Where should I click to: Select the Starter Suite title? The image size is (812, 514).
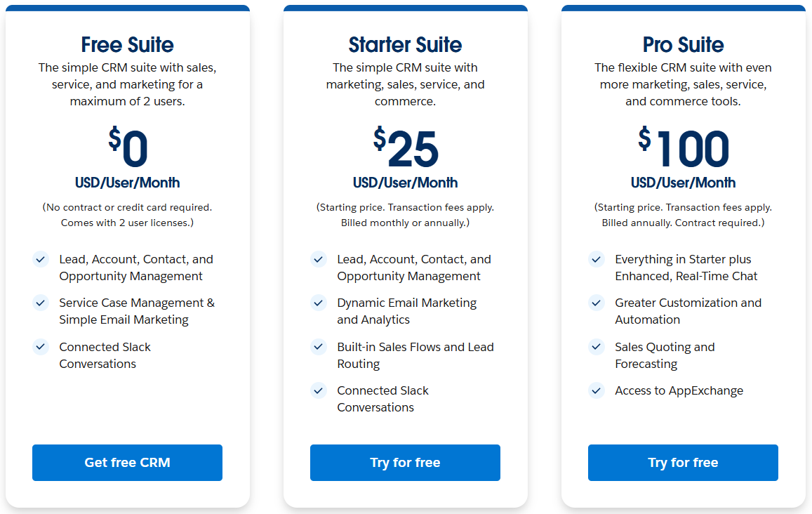(405, 45)
